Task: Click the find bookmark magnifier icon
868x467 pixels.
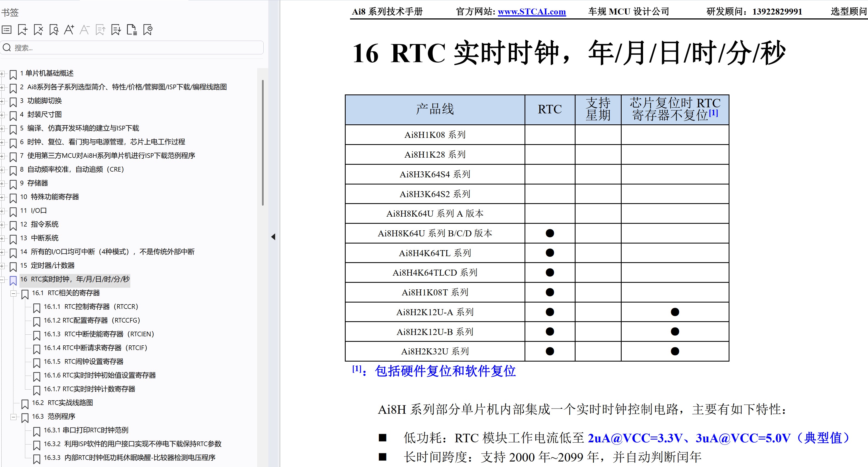Action: (x=54, y=30)
